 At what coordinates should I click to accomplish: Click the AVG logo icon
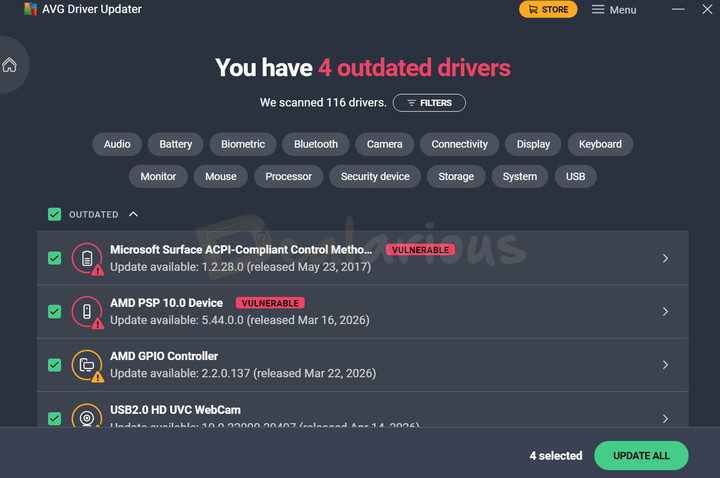pos(30,9)
